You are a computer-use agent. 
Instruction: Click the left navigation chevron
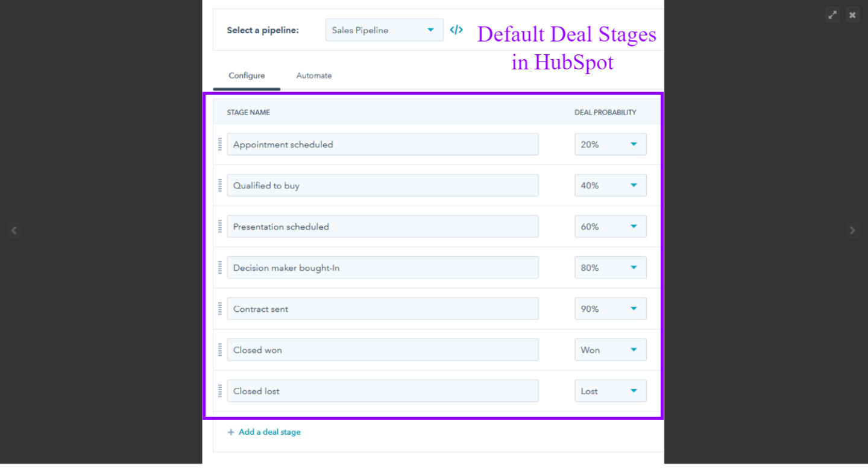pos(14,230)
